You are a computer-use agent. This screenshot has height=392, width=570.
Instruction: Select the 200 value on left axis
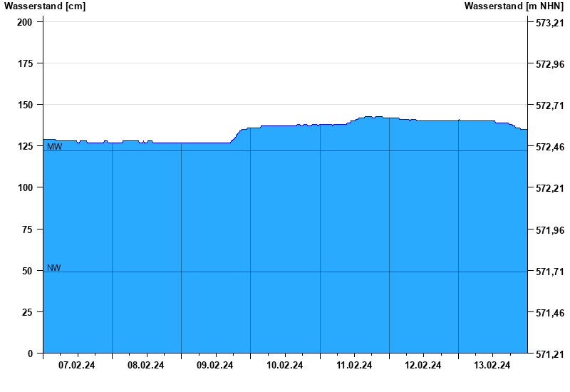click(x=25, y=22)
